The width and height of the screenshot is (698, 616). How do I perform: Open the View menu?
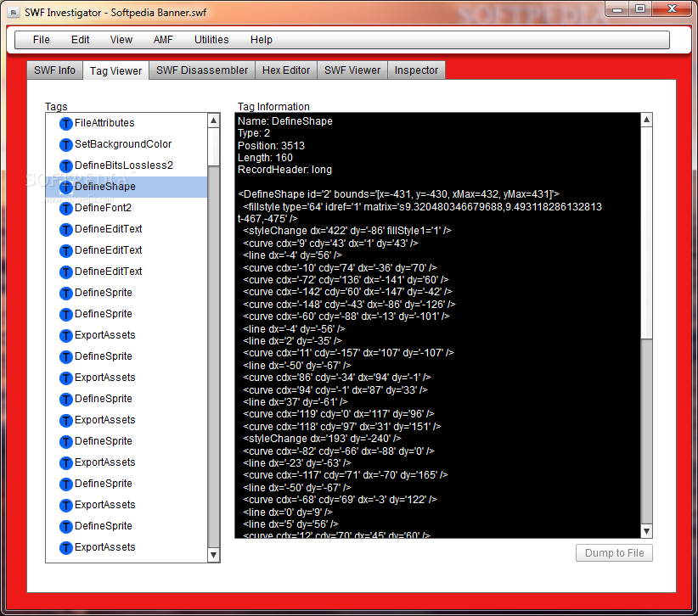[x=121, y=40]
